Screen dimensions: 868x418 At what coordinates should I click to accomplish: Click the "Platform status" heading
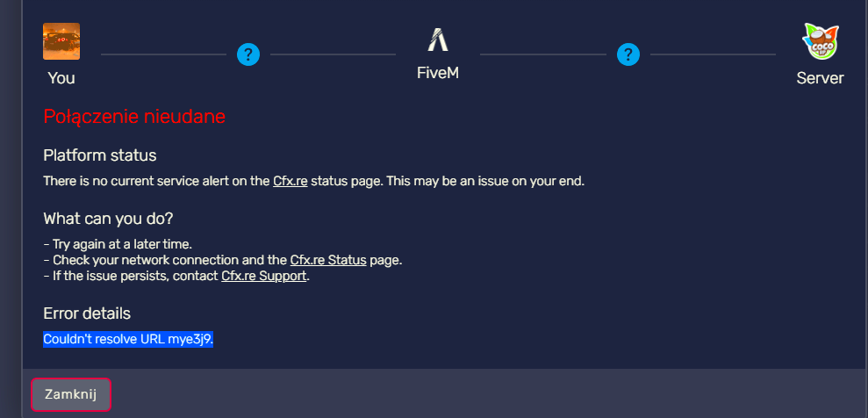(100, 155)
